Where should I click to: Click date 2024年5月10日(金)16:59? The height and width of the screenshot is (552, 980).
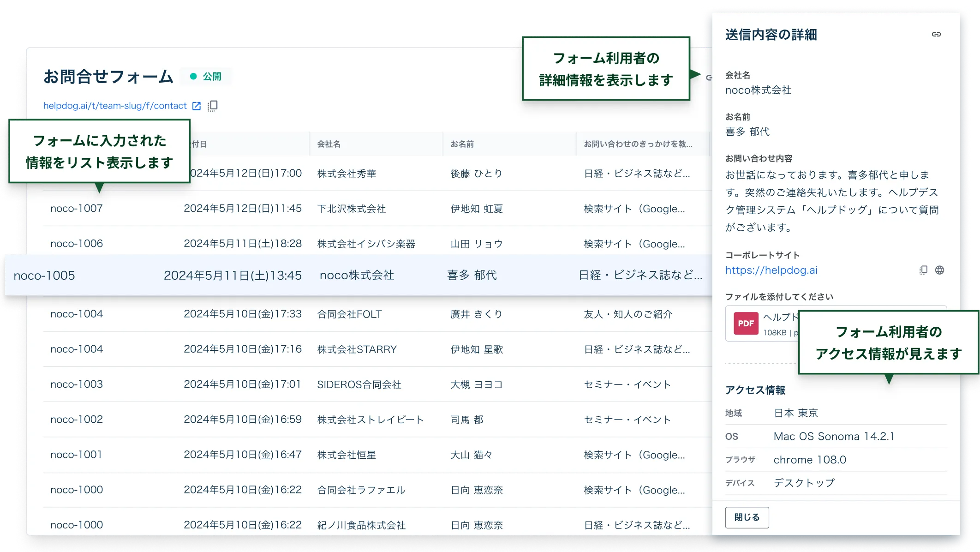(x=243, y=420)
